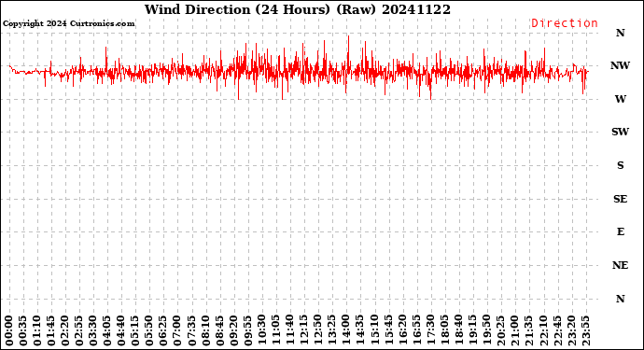
Task: Click the 06:25 time label
Action: (164, 331)
